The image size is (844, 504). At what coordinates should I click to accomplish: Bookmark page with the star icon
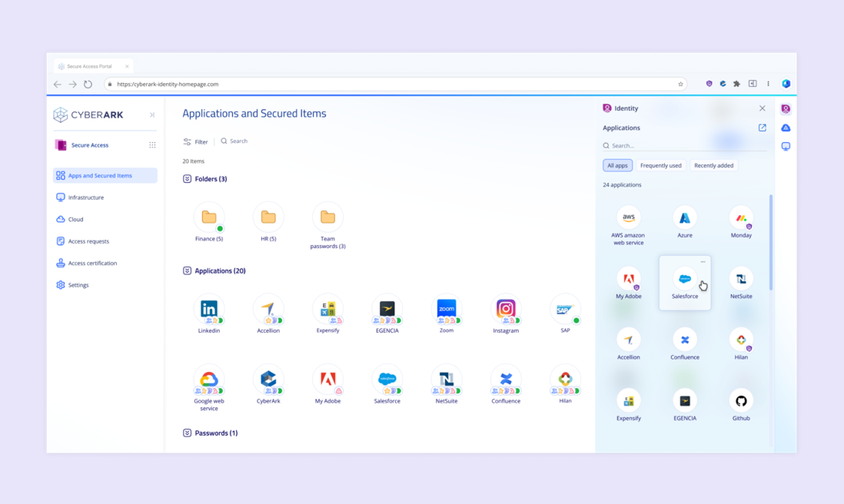pyautogui.click(x=680, y=84)
